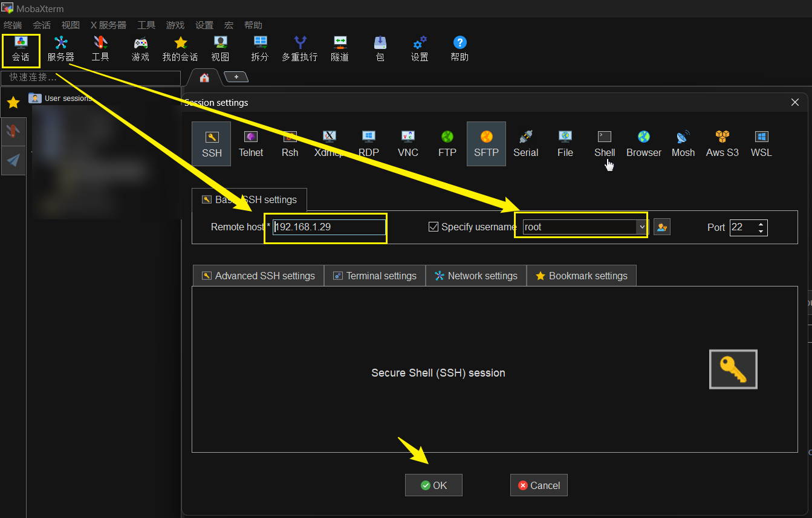812x518 pixels.
Task: Open the 游戏 menu in menu bar
Action: pyautogui.click(x=175, y=25)
